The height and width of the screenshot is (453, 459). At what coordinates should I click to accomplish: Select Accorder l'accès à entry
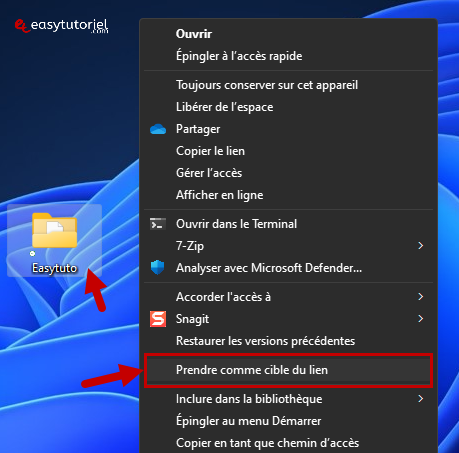pos(288,297)
